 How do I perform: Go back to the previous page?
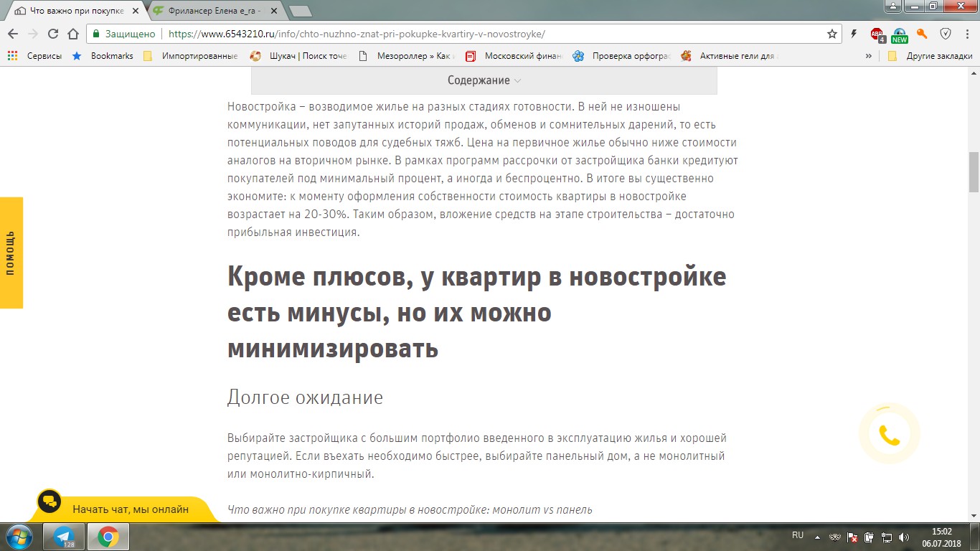click(x=13, y=34)
